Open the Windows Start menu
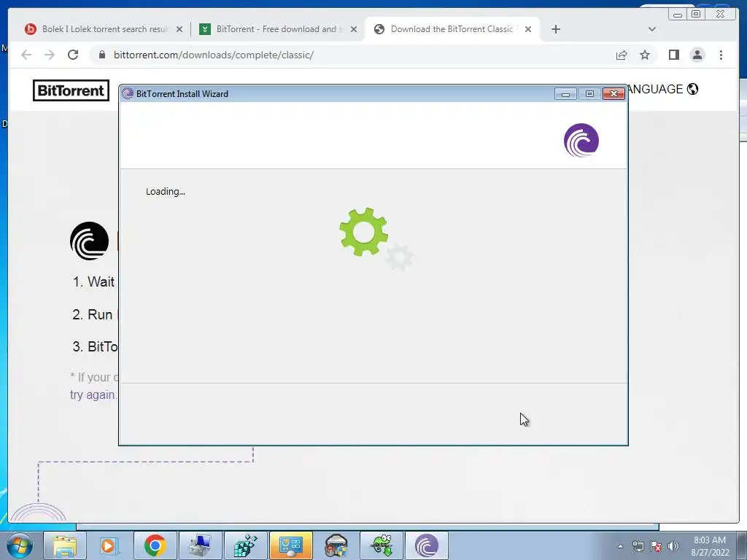The width and height of the screenshot is (747, 560). pyautogui.click(x=20, y=545)
